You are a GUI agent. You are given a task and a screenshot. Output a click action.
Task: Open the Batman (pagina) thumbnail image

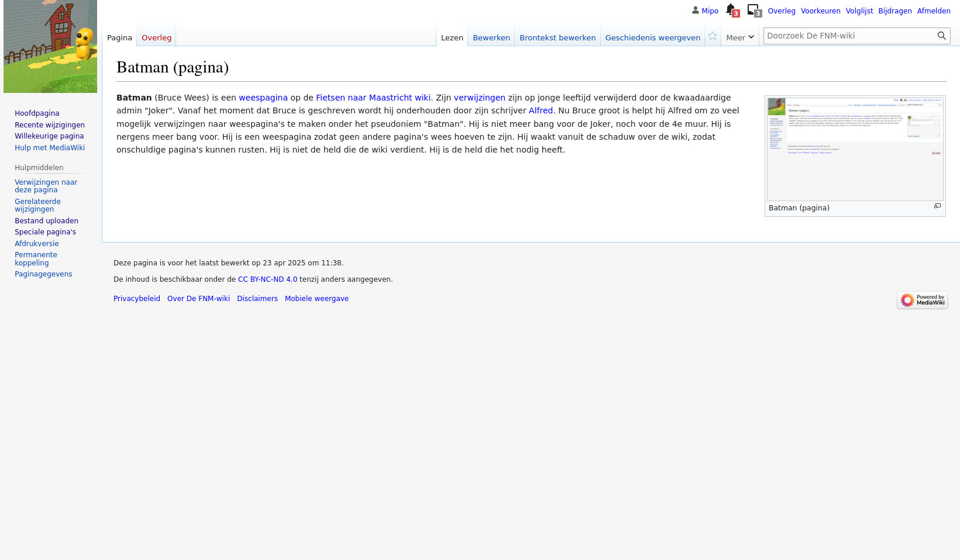click(855, 149)
